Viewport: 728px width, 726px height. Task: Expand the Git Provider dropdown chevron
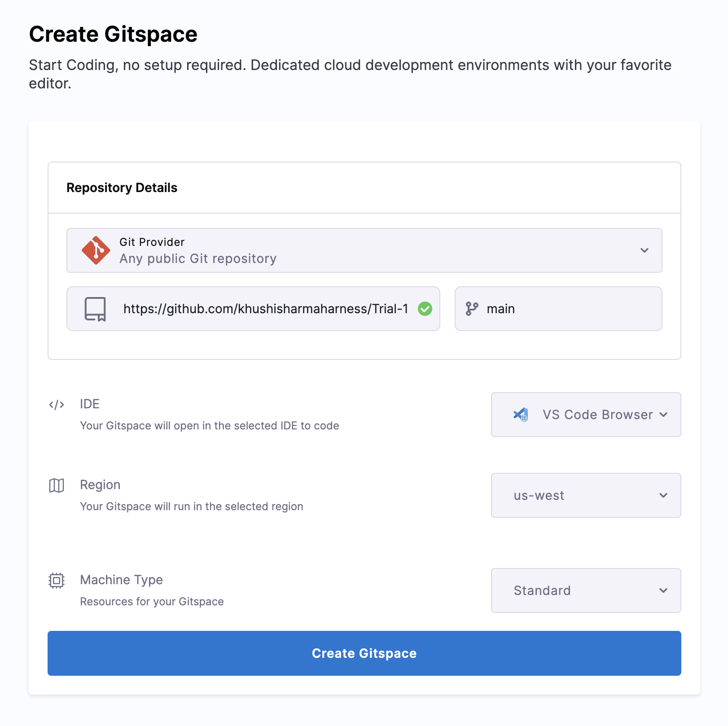pos(644,250)
